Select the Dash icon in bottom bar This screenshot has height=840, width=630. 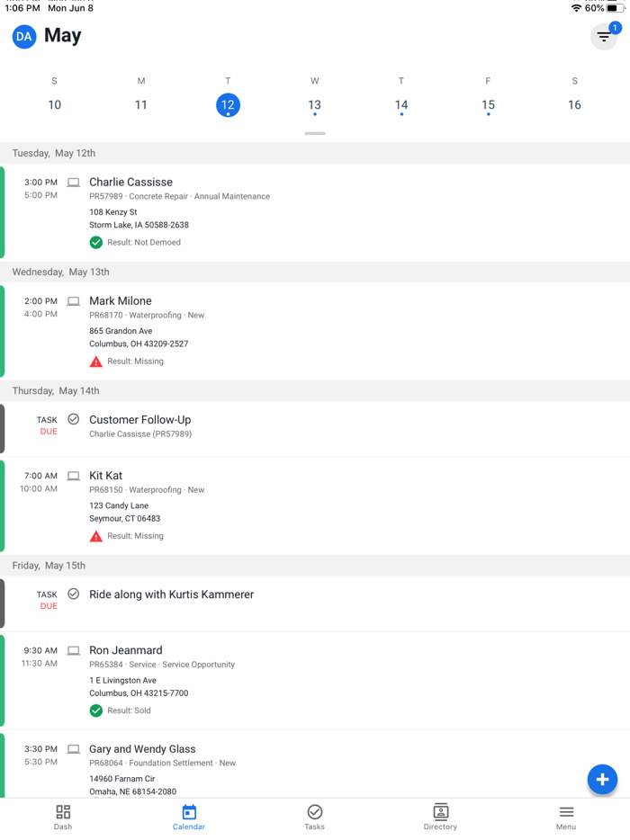coord(62,816)
